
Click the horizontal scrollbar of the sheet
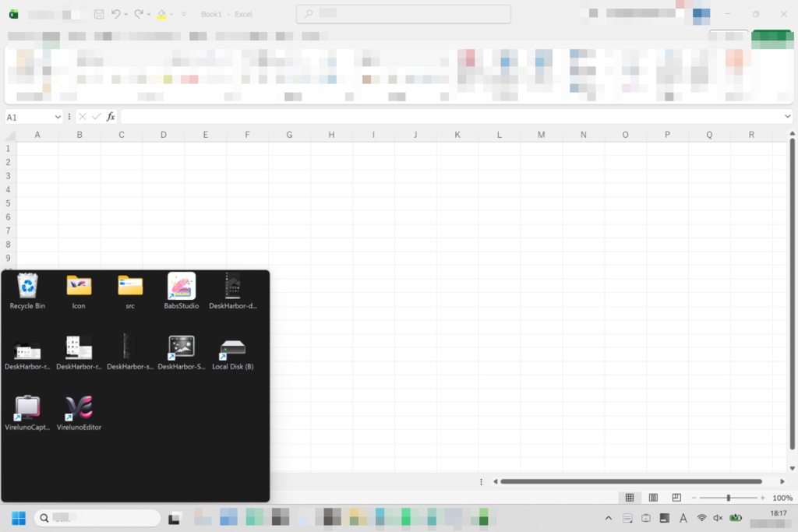point(631,481)
